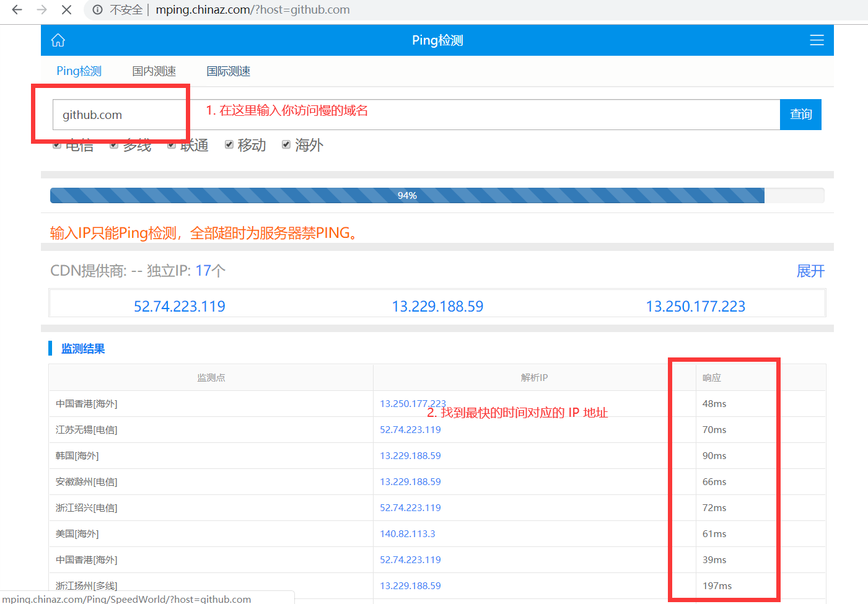Screen dimensions: 868x604
Task: Stop page loading with X icon
Action: click(x=67, y=10)
